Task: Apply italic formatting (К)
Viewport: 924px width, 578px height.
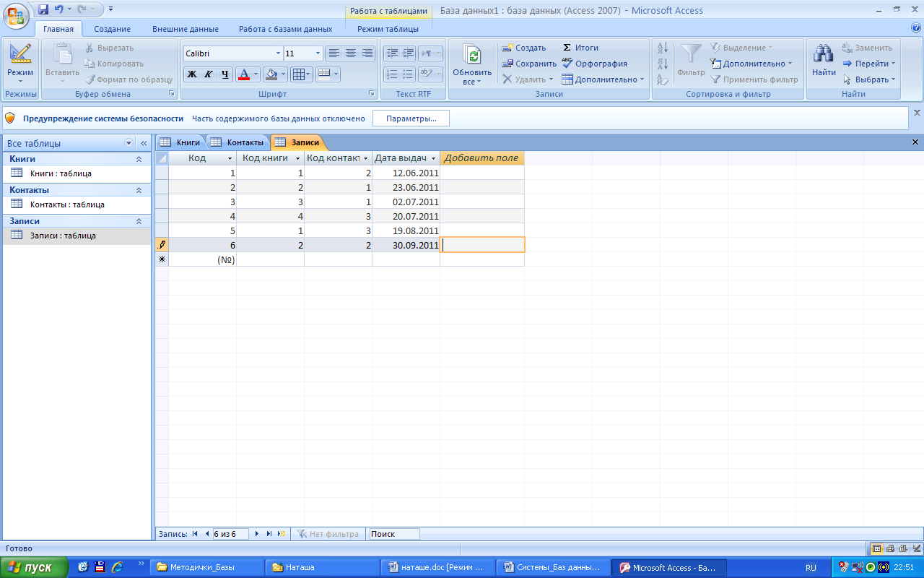Action: click(x=209, y=74)
